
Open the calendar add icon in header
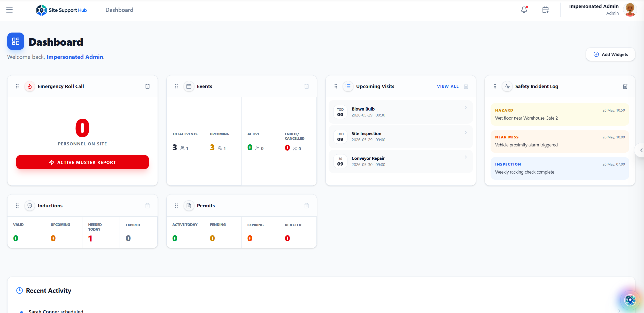click(x=545, y=10)
